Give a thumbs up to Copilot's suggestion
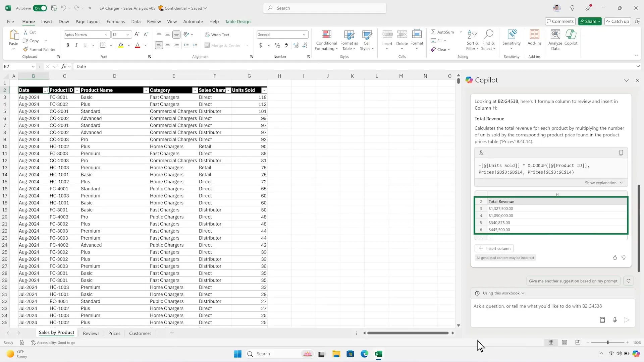This screenshot has width=644, height=362. pyautogui.click(x=615, y=258)
